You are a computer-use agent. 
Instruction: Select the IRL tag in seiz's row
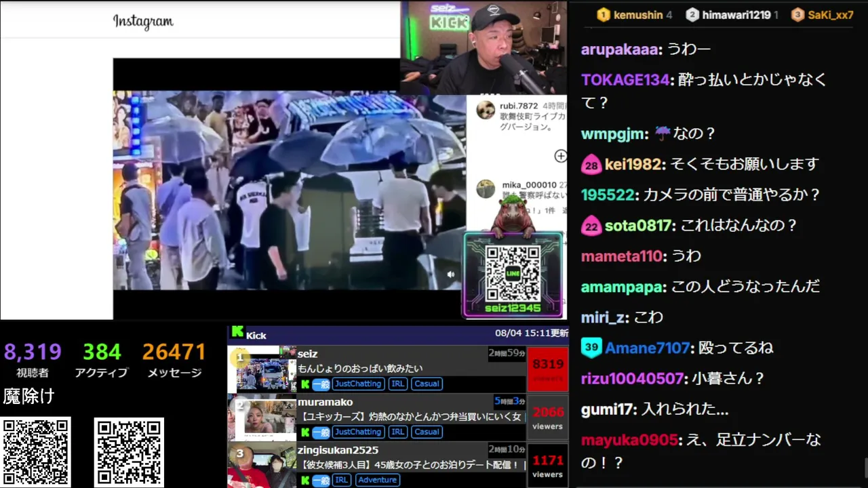[398, 384]
